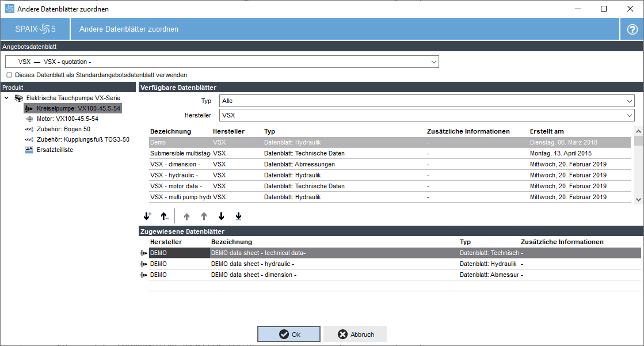Click the Zusätzliche Informationen header in assigned list
The height and width of the screenshot is (346, 644).
562,242
